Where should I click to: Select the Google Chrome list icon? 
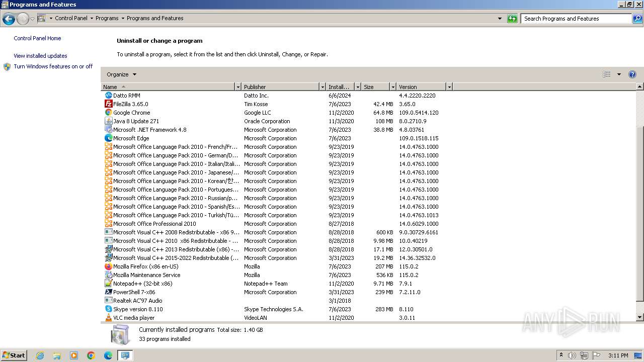tap(108, 113)
